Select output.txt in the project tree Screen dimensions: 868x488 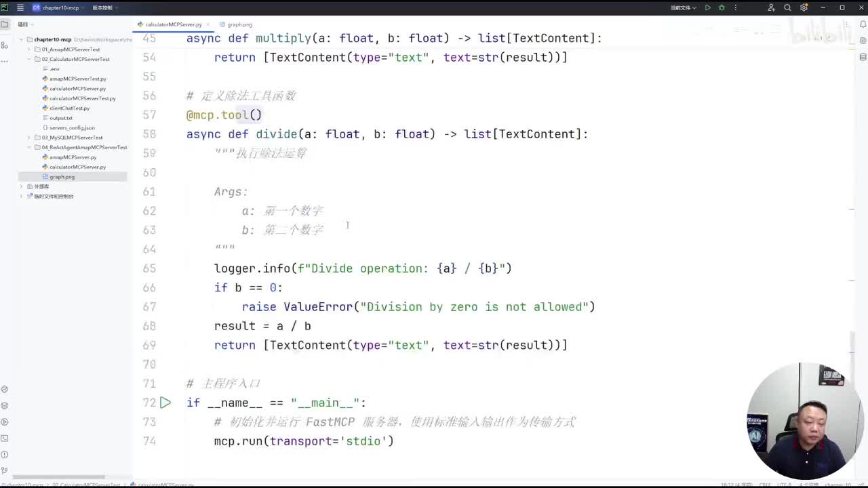point(61,118)
